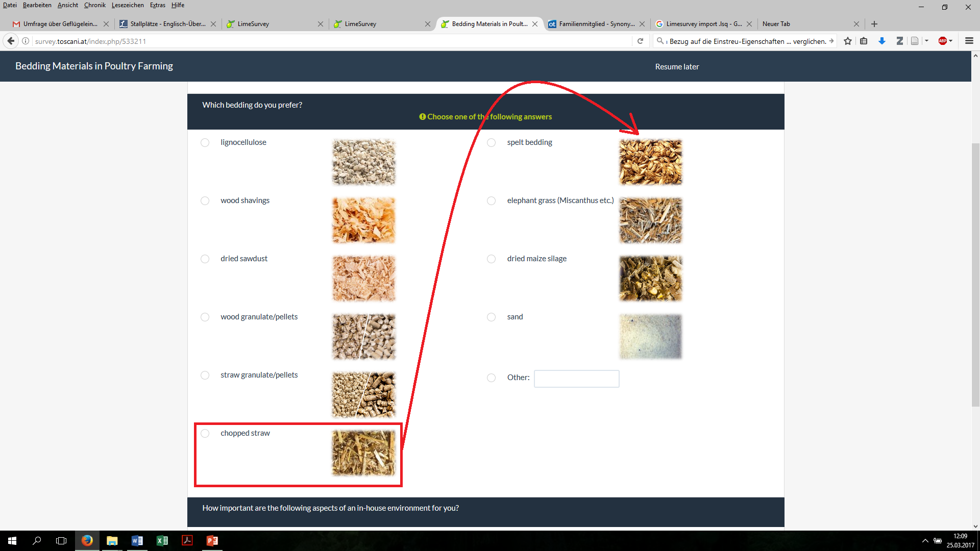The image size is (980, 551).
Task: Bookmark this page with the star icon
Action: pyautogui.click(x=848, y=41)
